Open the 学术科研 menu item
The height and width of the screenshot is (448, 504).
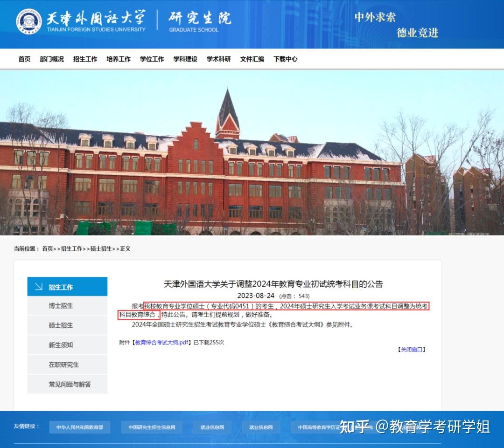[218, 60]
